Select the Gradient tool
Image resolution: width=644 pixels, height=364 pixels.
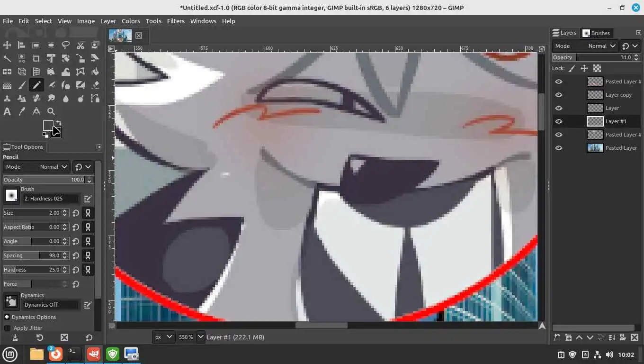pyautogui.click(x=7, y=85)
